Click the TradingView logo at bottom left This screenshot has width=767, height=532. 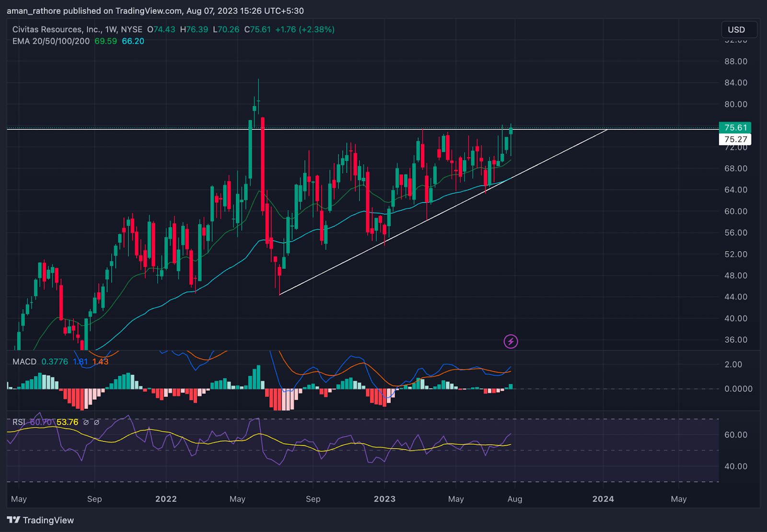click(40, 520)
